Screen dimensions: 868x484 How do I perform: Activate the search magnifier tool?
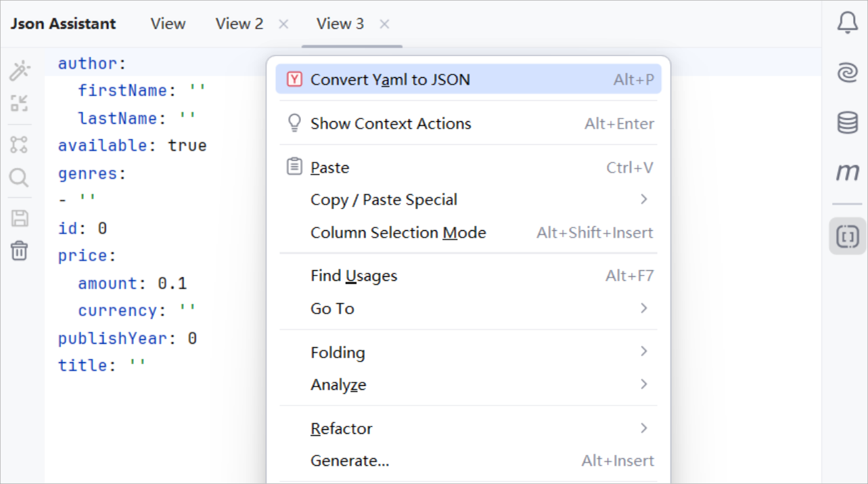pos(20,177)
